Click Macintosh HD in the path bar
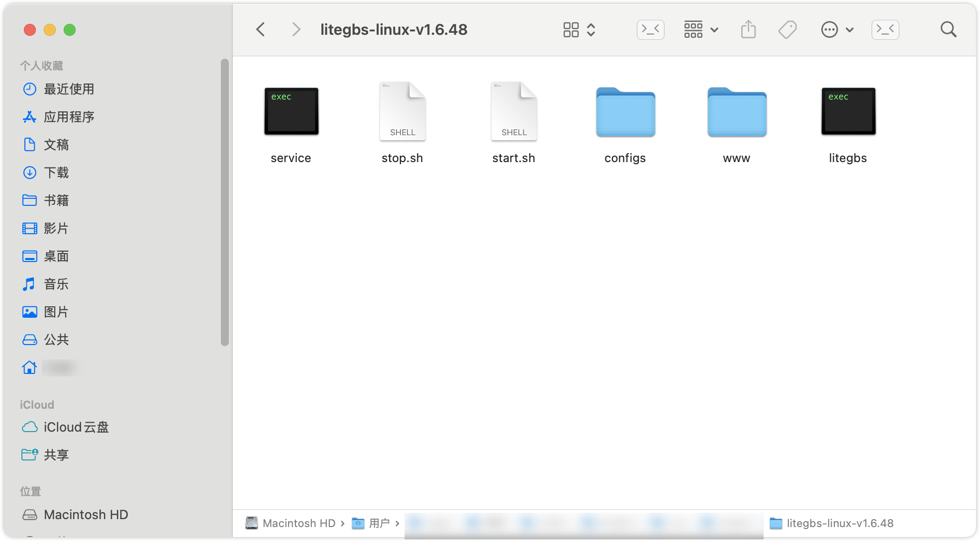980x541 pixels. (291, 523)
